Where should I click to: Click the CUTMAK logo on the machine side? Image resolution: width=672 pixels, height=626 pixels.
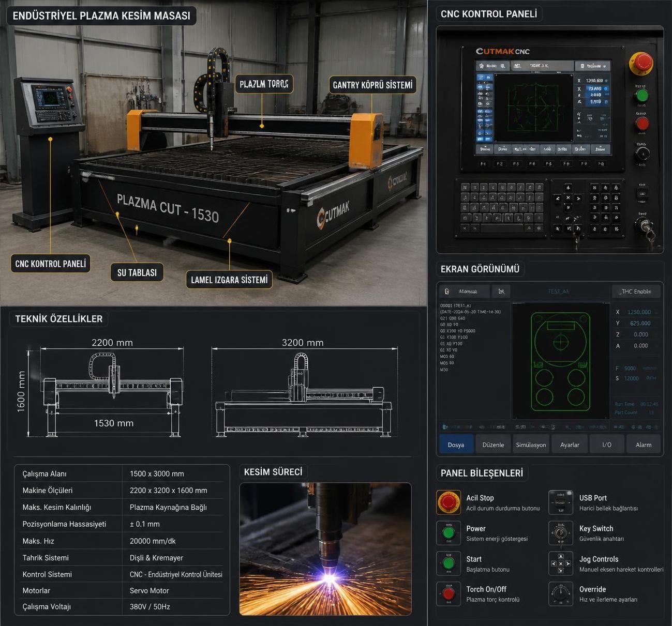(x=333, y=213)
